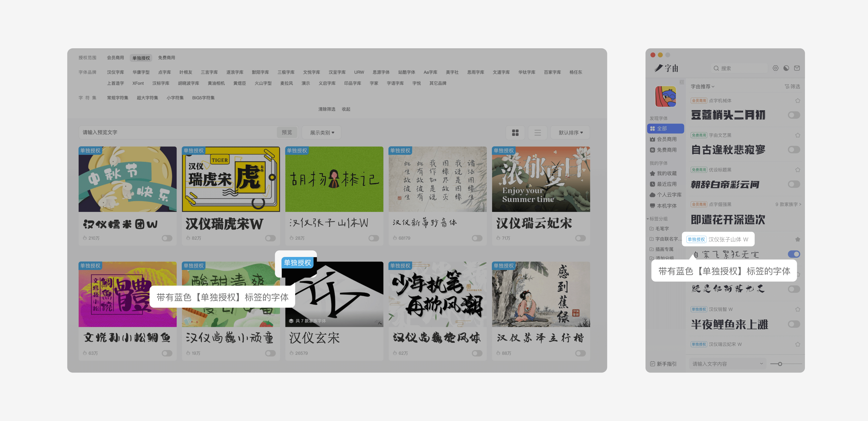The image size is (868, 421).
Task: Open 个人云字库 cloud library
Action: coord(665,195)
